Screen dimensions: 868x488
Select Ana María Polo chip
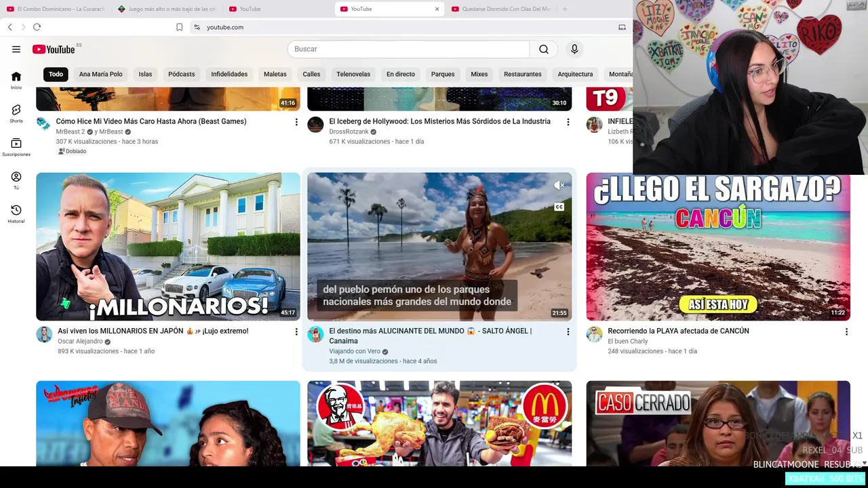[x=100, y=74]
